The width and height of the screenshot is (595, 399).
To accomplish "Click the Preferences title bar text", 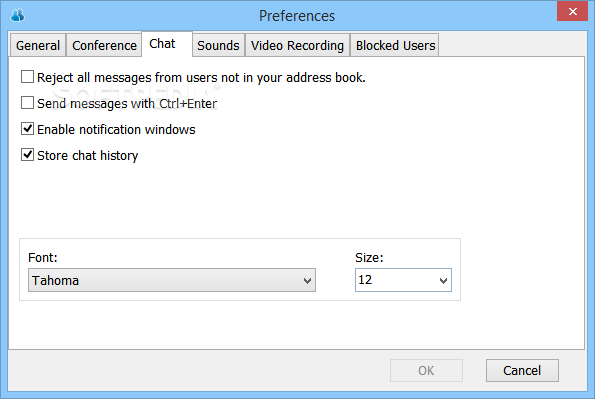I will [297, 16].
